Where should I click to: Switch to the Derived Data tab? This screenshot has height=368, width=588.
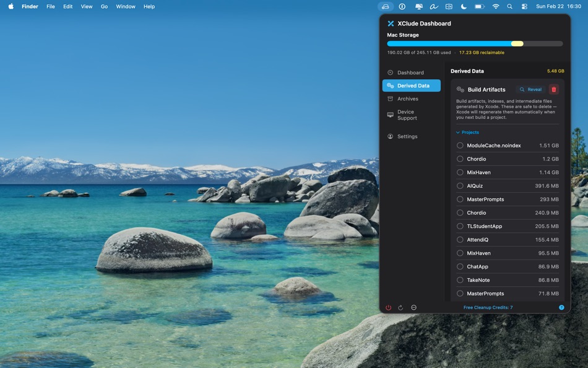click(x=411, y=85)
